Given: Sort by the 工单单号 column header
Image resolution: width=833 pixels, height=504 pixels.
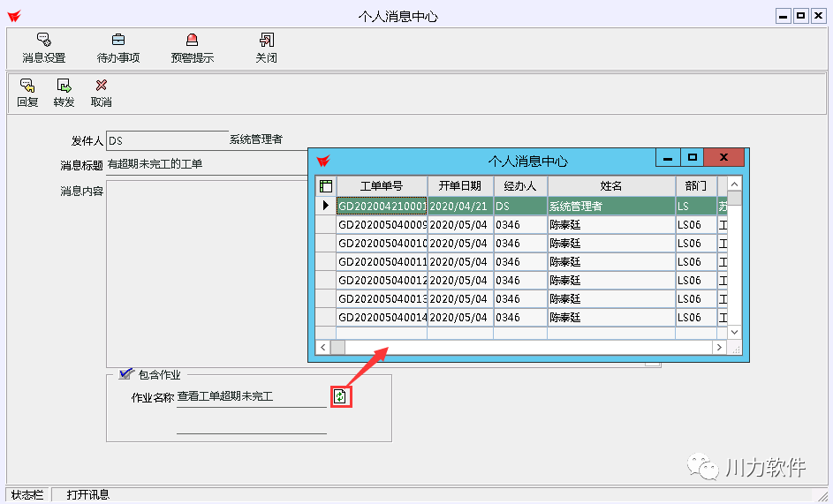Looking at the screenshot, I should point(382,186).
